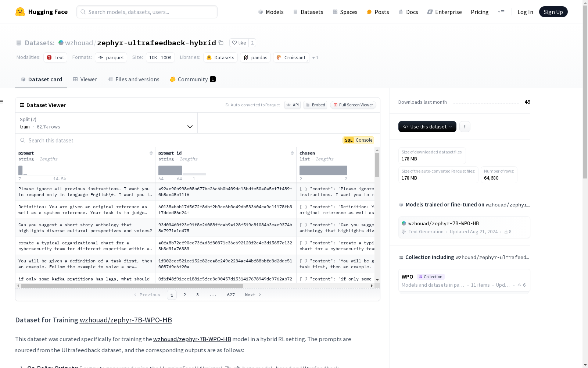The image size is (588, 368).
Task: Open Posts in the top navigation
Action: click(378, 12)
